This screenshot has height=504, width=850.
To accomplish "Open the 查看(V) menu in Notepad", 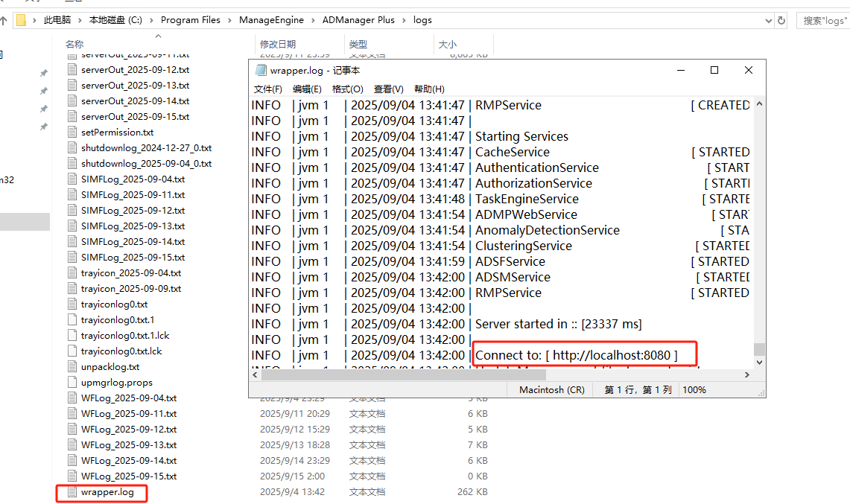I will coord(388,89).
